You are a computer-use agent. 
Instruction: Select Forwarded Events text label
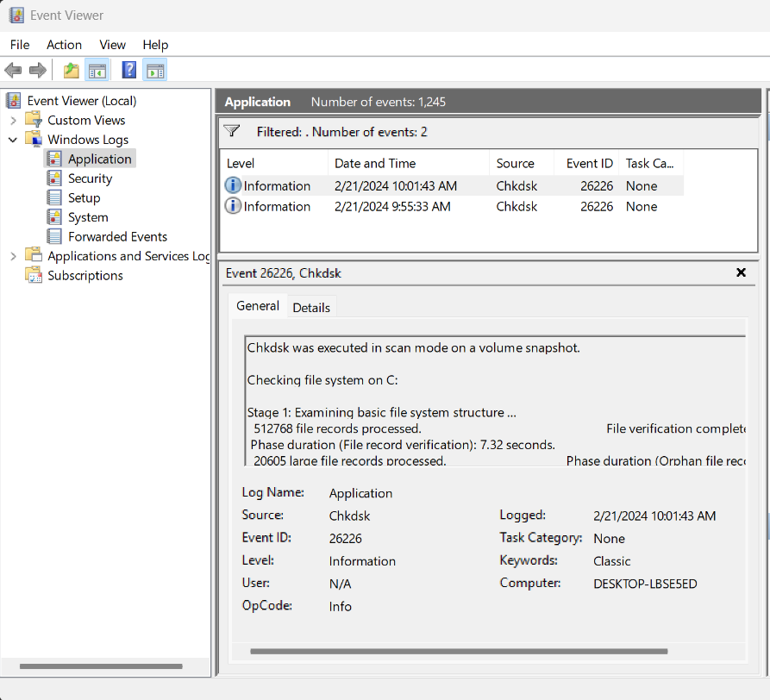coord(118,236)
